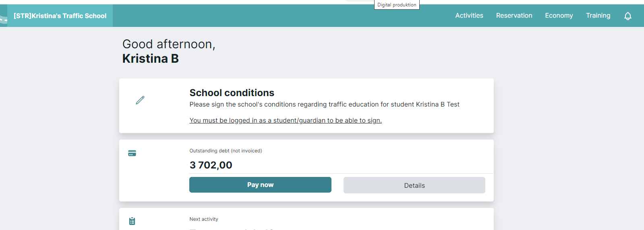Image resolution: width=644 pixels, height=230 pixels.
Task: Click the school conditions description paragraph
Action: click(324, 105)
